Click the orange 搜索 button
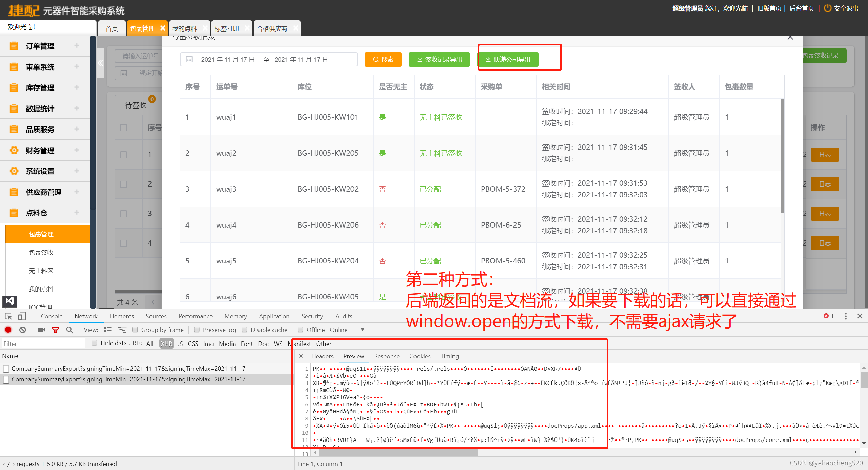The height and width of the screenshot is (470, 868). point(383,59)
